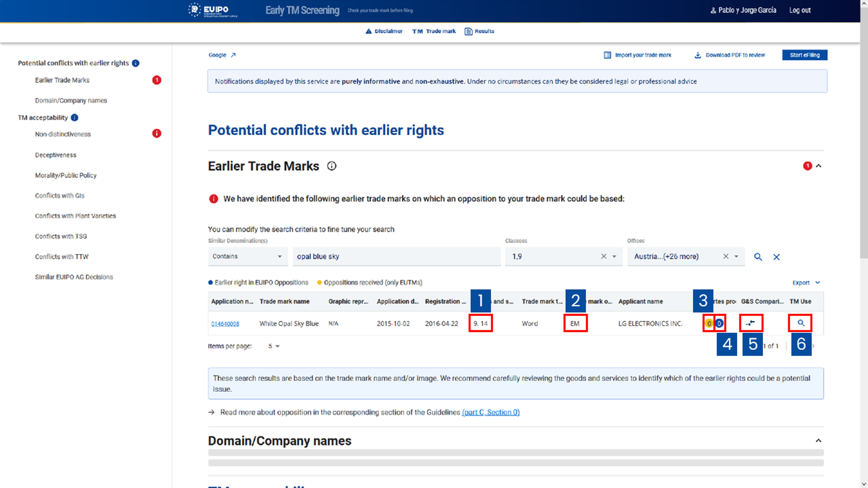Select Earlier Trade Marks in sidebar
Screen dimensions: 868x488
coord(62,80)
